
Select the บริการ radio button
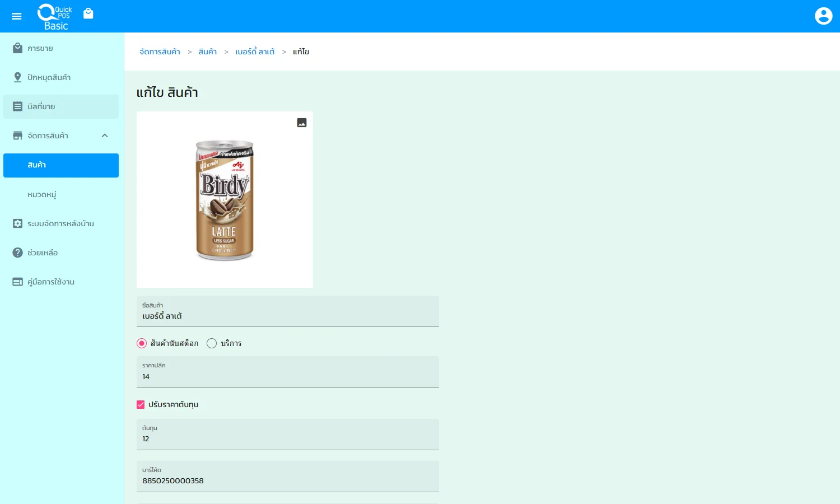pyautogui.click(x=212, y=343)
